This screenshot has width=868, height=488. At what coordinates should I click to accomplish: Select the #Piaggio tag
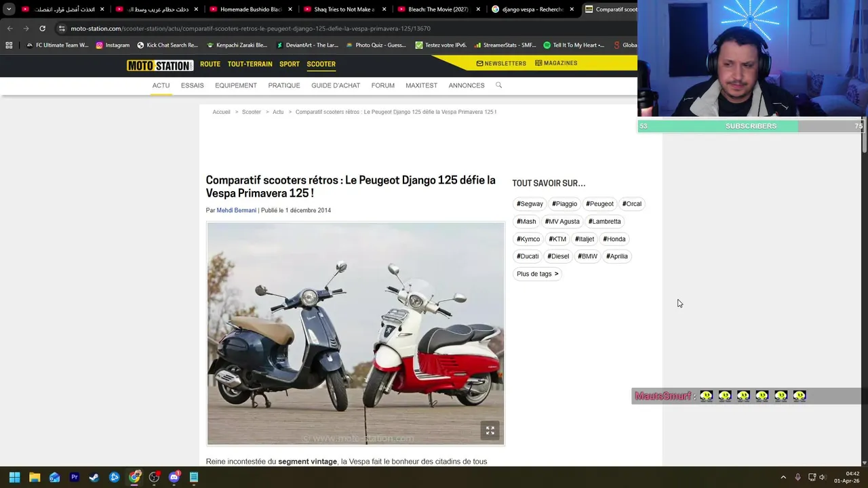(564, 204)
